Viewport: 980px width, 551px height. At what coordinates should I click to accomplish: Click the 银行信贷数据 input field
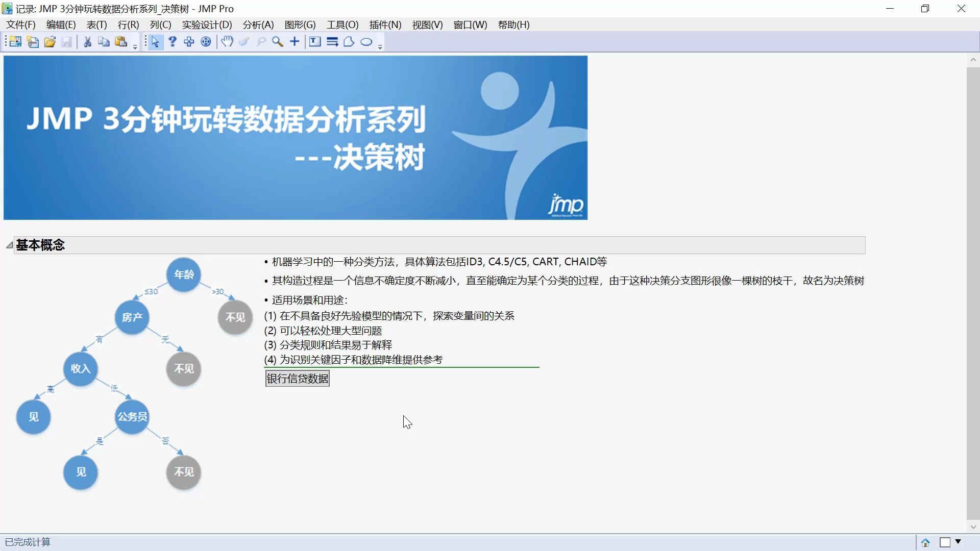(297, 378)
